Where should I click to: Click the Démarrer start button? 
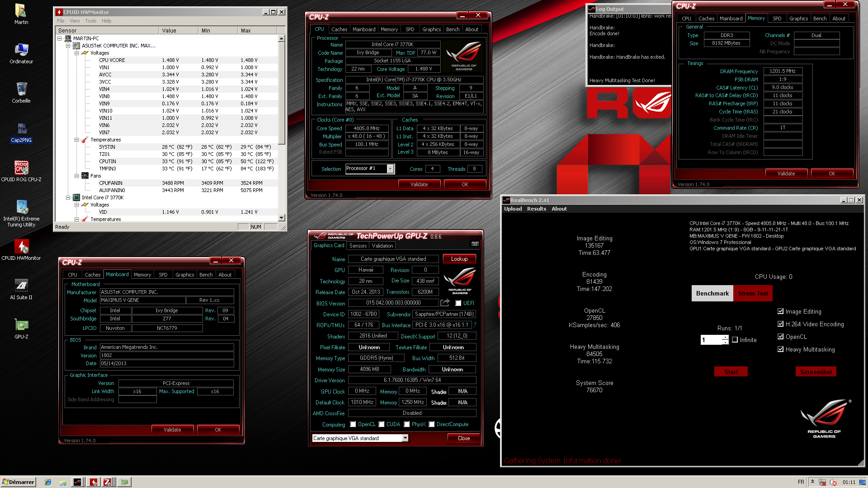pos(18,482)
